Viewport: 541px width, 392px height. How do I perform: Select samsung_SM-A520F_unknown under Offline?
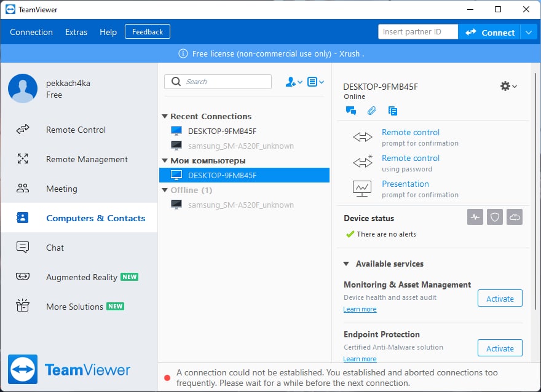tap(244, 205)
